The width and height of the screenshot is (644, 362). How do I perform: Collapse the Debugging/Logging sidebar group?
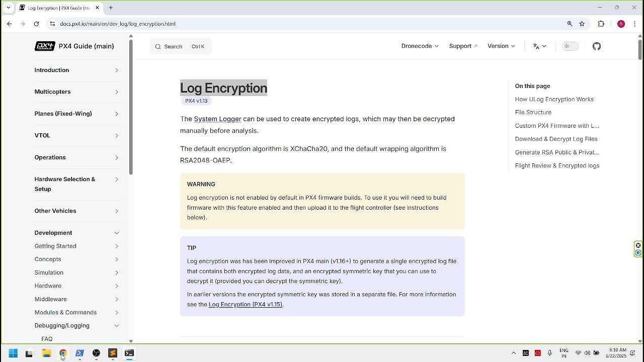(76, 326)
